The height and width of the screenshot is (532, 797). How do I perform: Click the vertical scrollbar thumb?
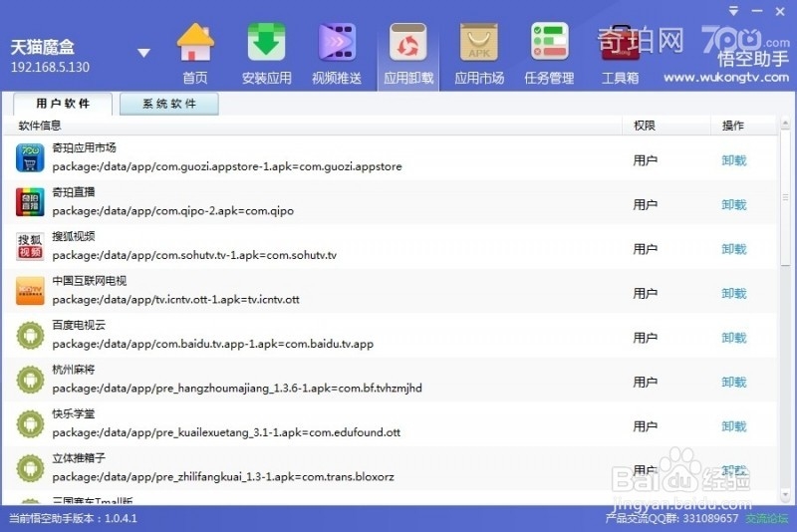[x=785, y=197]
